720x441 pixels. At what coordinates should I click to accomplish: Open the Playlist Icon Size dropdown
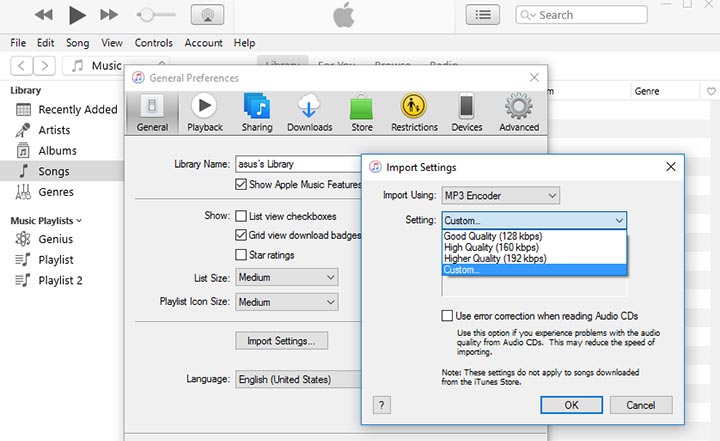[287, 302]
